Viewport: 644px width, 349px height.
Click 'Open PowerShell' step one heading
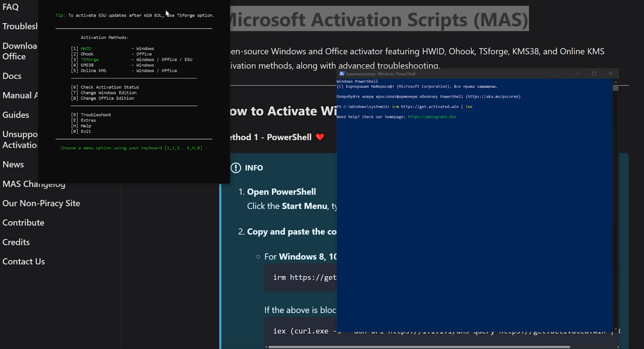pos(281,192)
